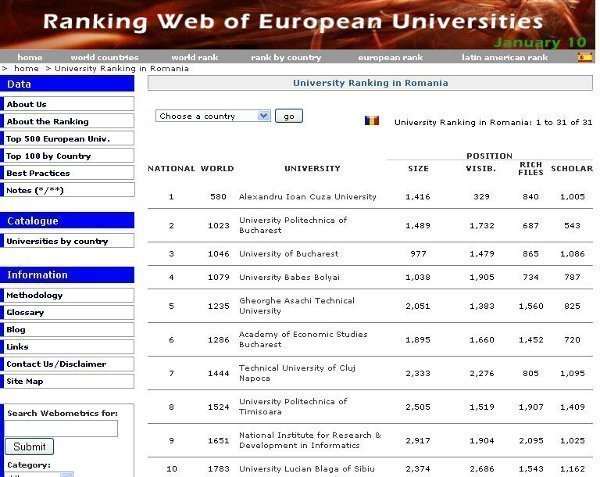600x477 pixels.
Task: Open the world rank menu item
Action: pos(195,57)
